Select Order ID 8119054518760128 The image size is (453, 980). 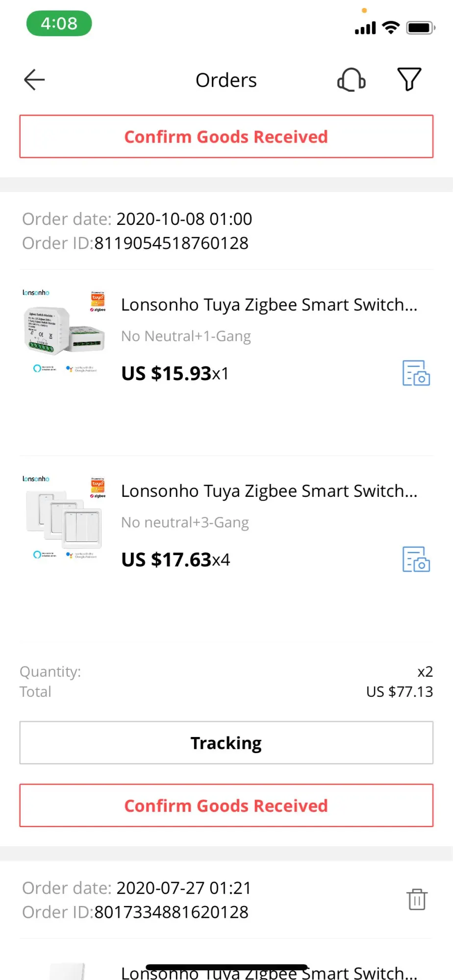(x=171, y=243)
